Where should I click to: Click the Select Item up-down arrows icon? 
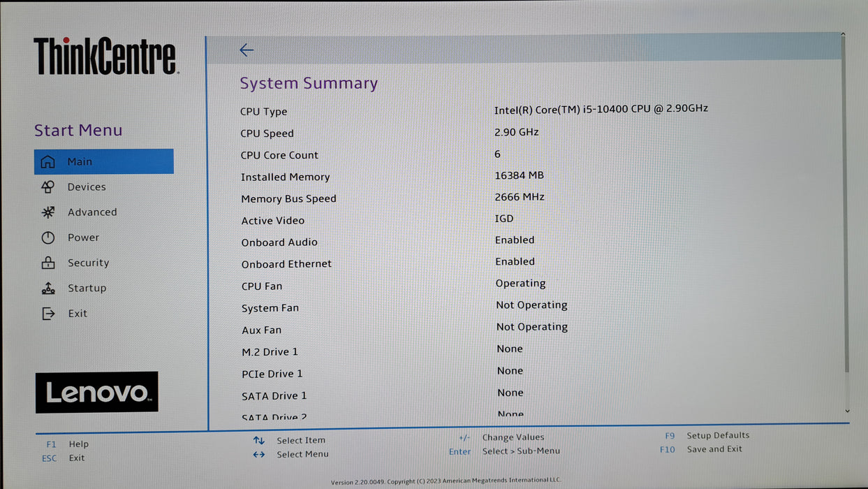[259, 440]
